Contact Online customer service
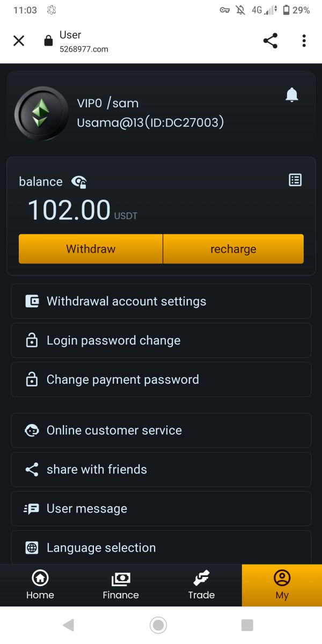322x644 pixels. tap(161, 430)
